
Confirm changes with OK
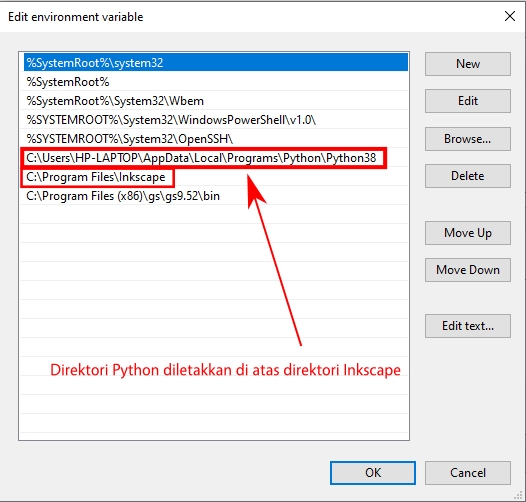point(373,472)
